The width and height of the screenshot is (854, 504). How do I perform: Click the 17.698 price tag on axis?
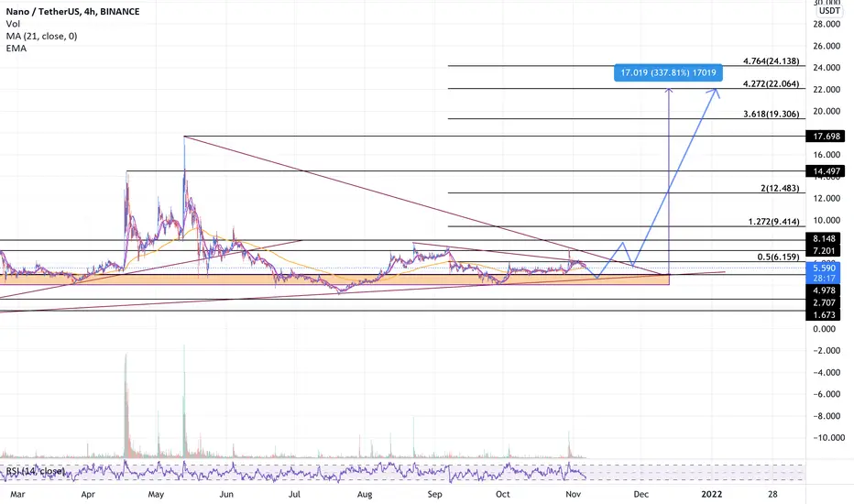pyautogui.click(x=827, y=137)
